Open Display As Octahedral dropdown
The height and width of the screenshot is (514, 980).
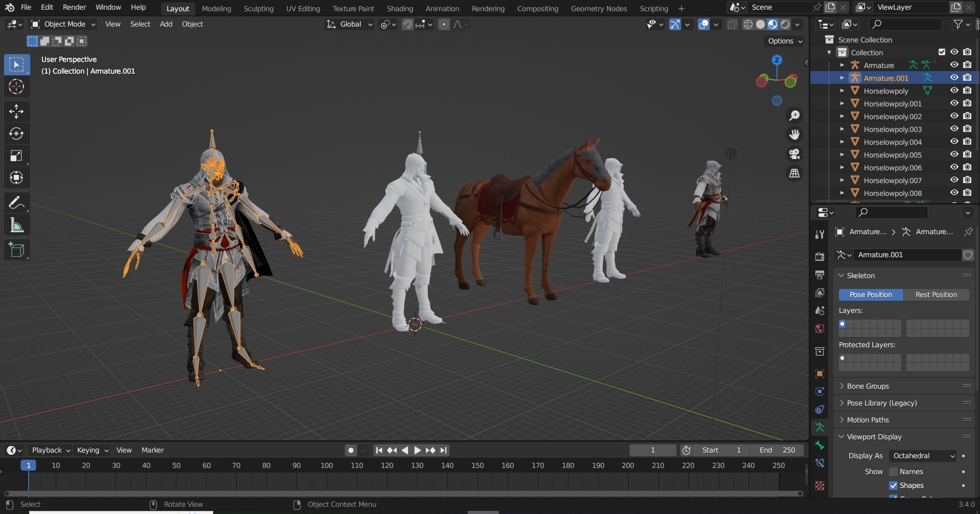tap(923, 456)
